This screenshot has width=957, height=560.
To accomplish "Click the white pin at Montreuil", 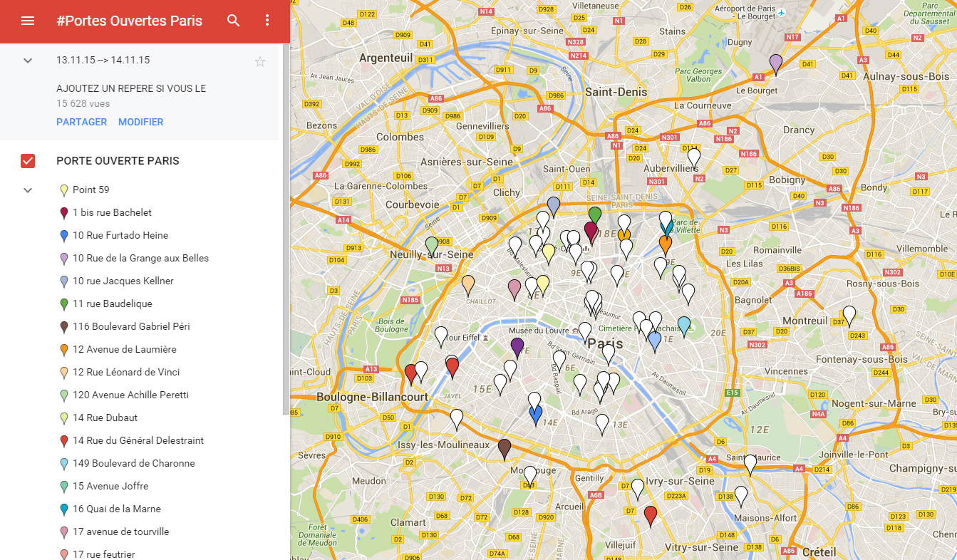I will (x=849, y=314).
